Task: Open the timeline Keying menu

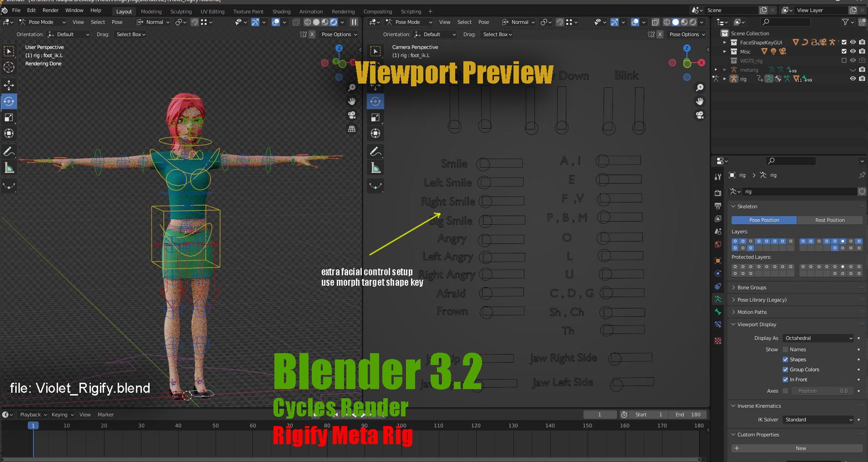Action: point(62,415)
